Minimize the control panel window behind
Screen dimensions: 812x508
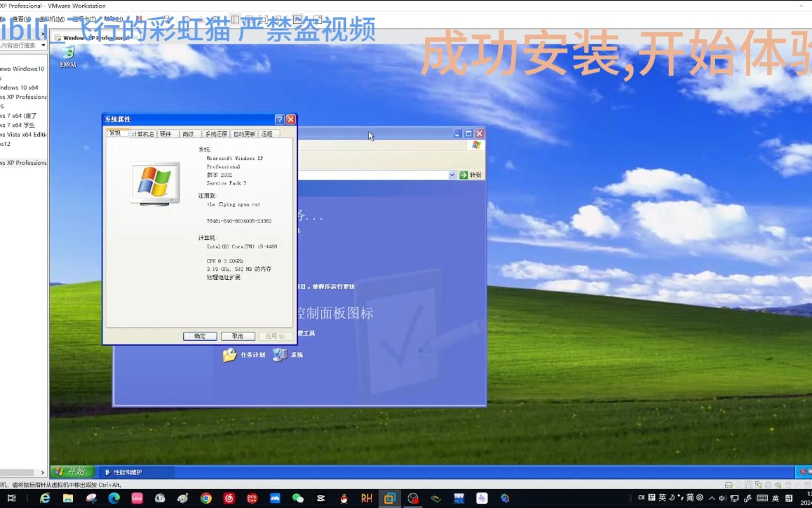tap(458, 134)
